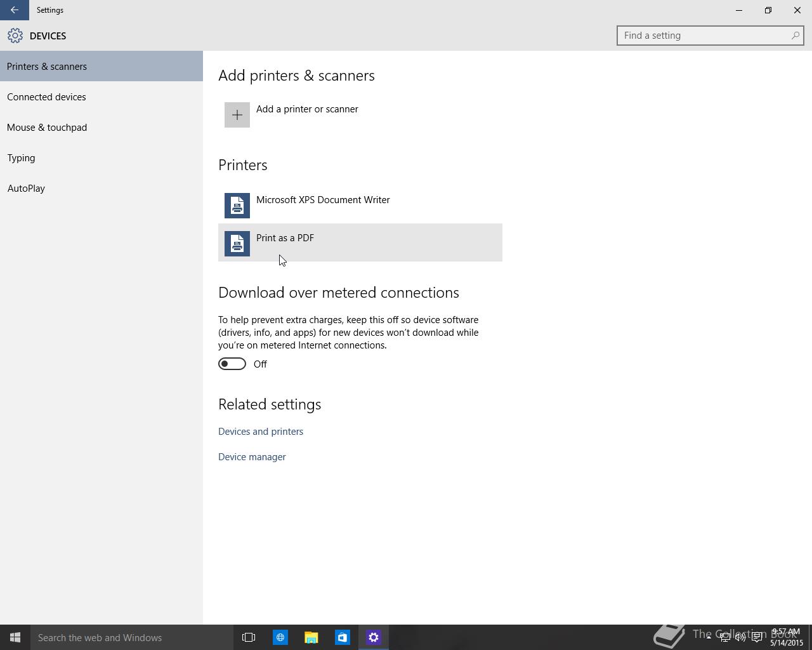The width and height of the screenshot is (812, 650).
Task: Go to Mouse & touchpad settings
Action: [x=101, y=127]
